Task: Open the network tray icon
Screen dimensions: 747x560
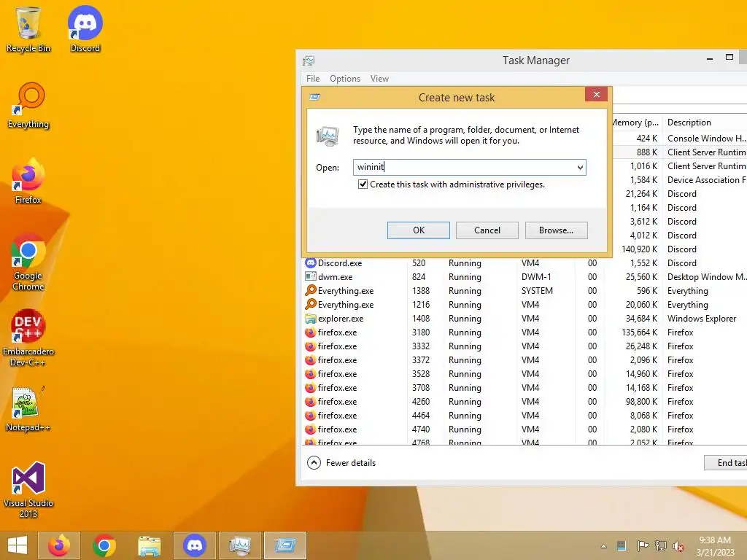Action: (x=661, y=545)
